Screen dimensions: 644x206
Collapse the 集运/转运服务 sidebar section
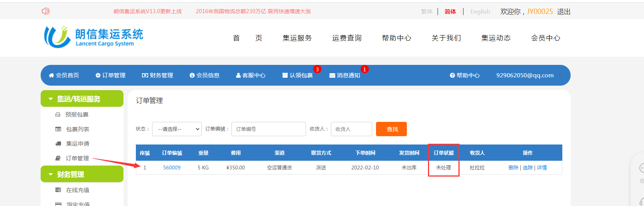82,99
